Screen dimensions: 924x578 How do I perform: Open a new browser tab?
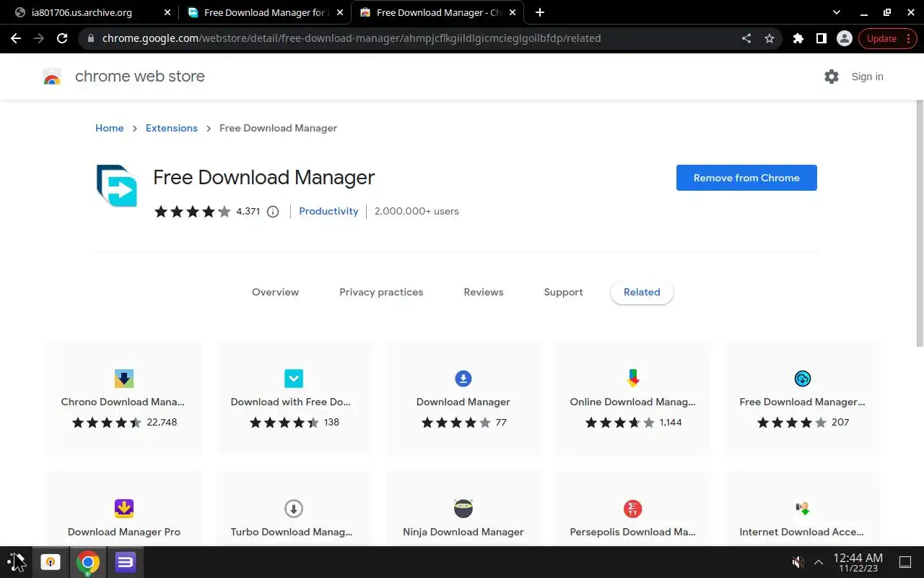click(540, 12)
